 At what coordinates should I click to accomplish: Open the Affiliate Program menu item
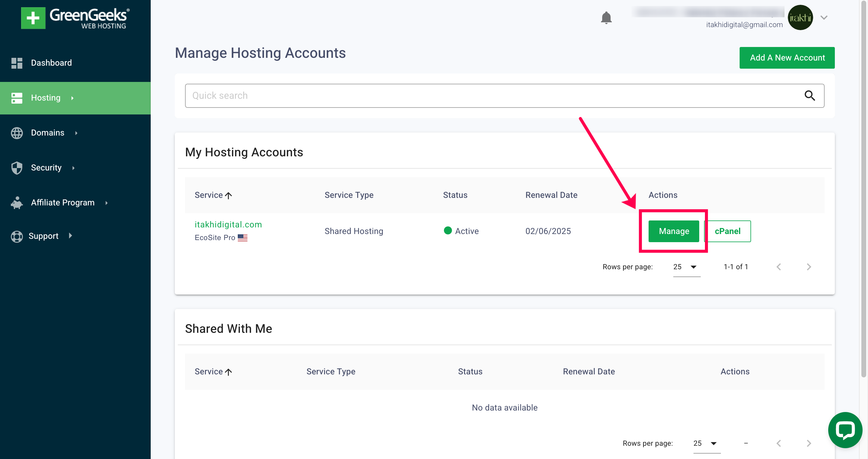coord(63,203)
